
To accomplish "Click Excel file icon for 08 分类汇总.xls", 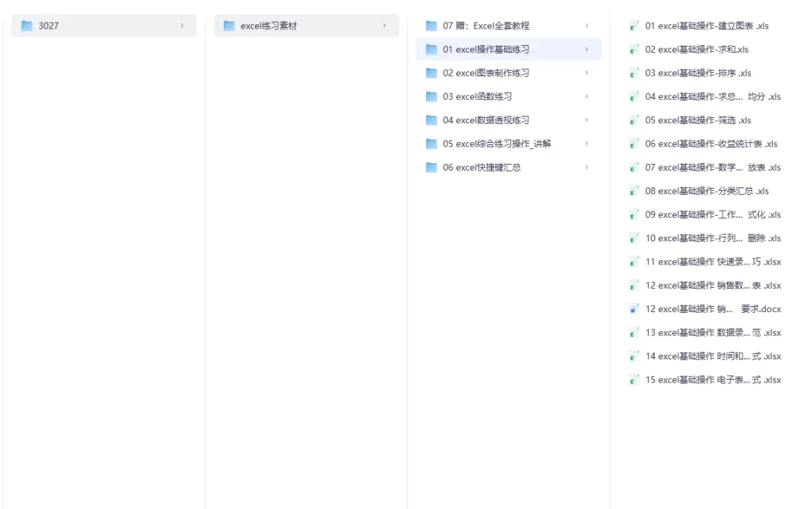I will (634, 191).
